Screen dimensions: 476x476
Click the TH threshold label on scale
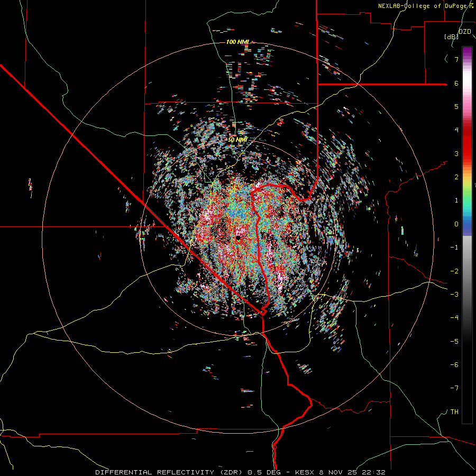coord(454,412)
